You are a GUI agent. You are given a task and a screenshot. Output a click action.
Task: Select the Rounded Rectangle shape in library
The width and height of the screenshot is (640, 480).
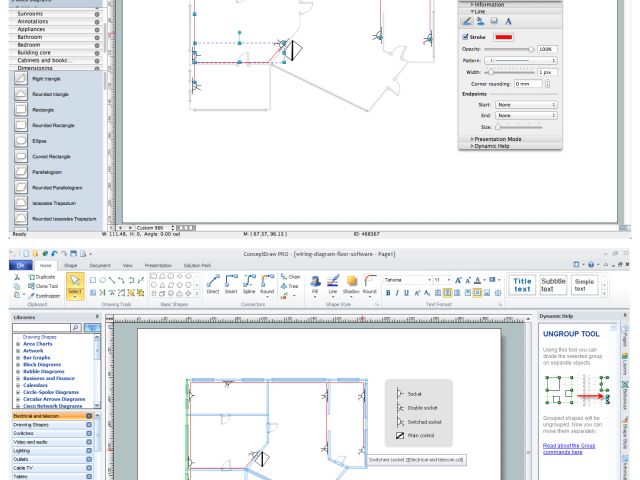point(55,125)
